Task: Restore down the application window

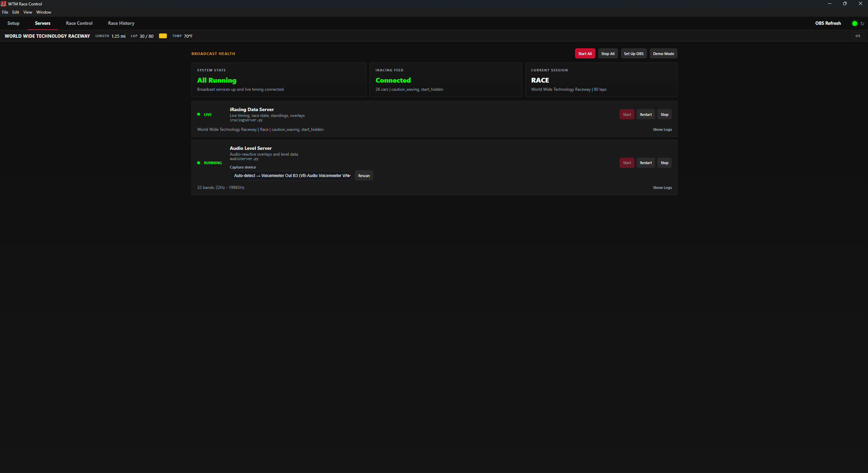Action: 845,4
